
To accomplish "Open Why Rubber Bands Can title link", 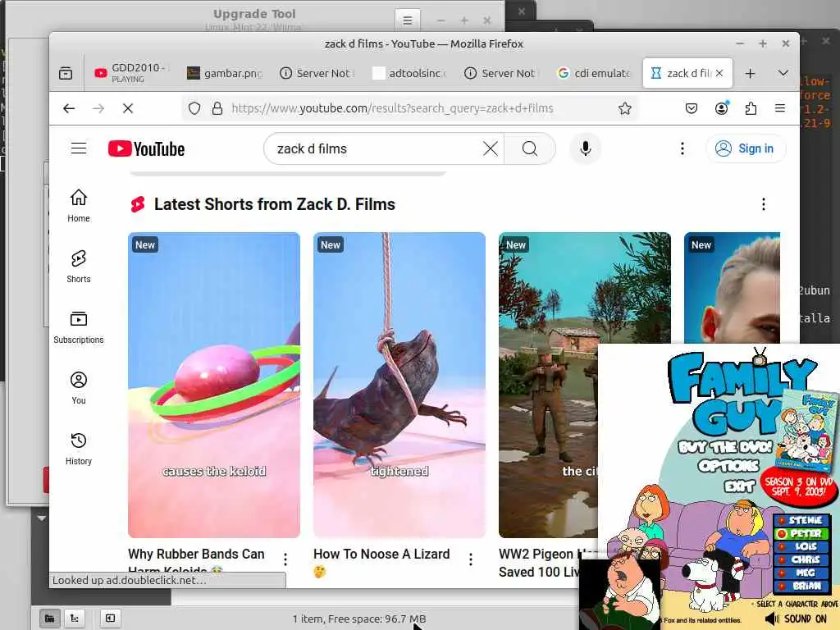I will (196, 554).
